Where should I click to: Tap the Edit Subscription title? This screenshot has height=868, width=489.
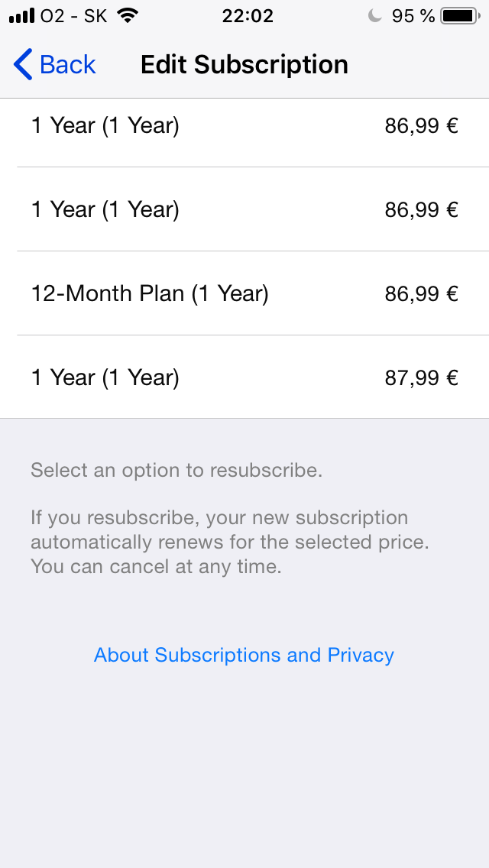(244, 65)
